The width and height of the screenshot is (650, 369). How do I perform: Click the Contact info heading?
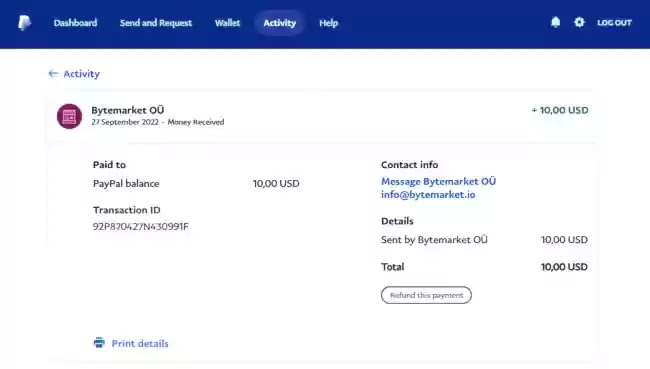tap(410, 165)
